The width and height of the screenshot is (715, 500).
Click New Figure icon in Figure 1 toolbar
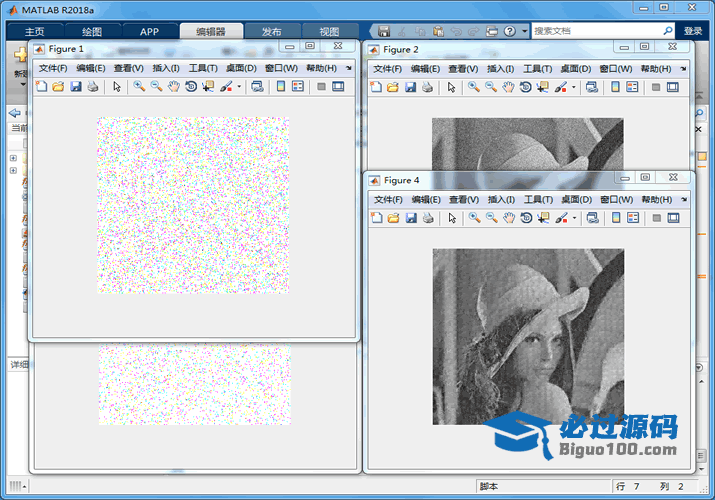[x=41, y=87]
